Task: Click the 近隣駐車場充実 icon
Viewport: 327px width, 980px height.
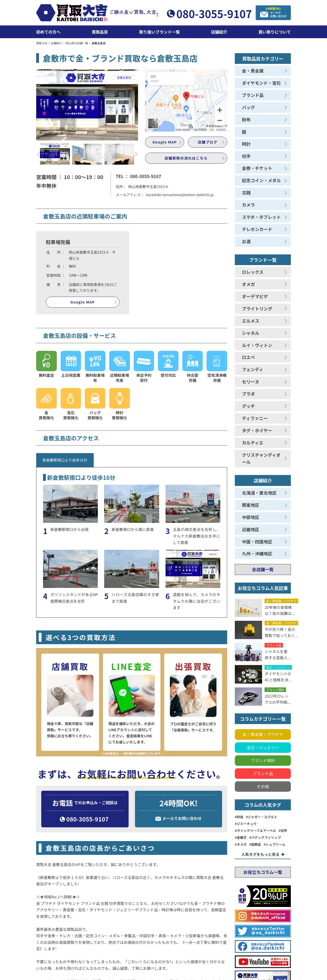Action: [x=119, y=361]
